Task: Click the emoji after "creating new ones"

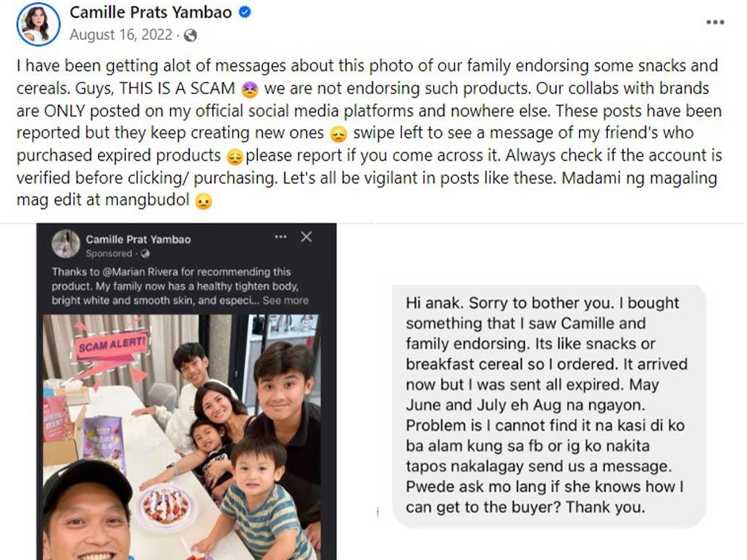Action: click(x=338, y=134)
